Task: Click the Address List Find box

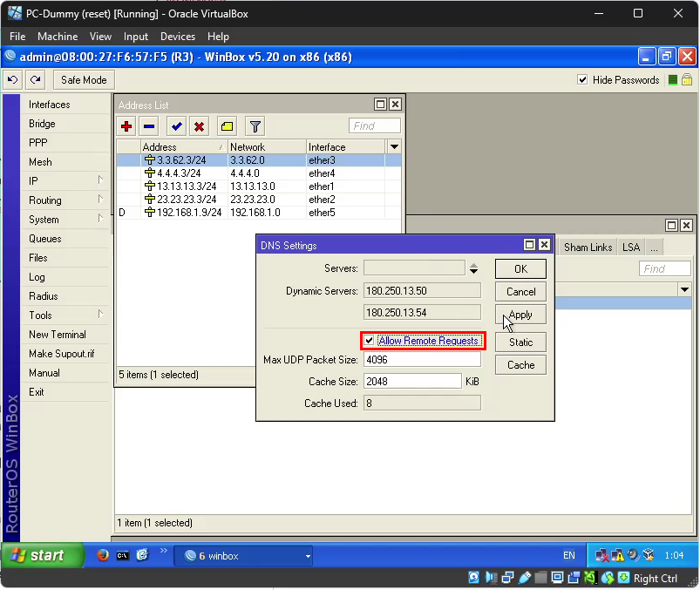Action: [x=375, y=126]
